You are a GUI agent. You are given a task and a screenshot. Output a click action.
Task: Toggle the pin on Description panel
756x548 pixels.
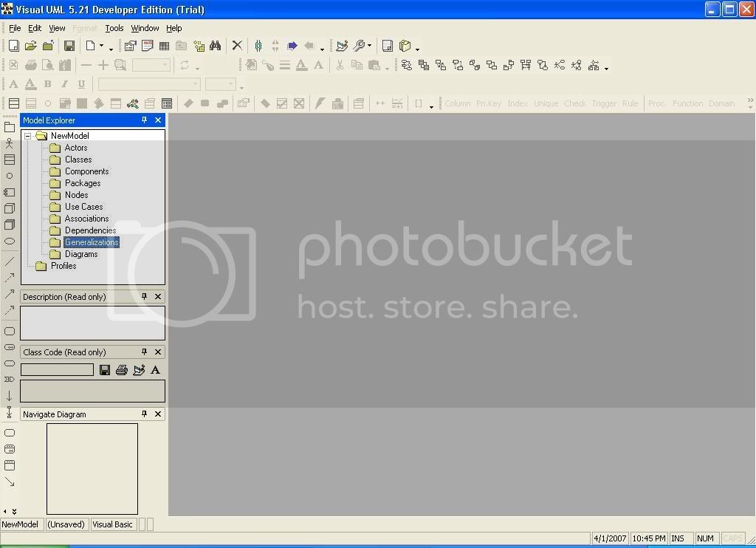(x=145, y=297)
